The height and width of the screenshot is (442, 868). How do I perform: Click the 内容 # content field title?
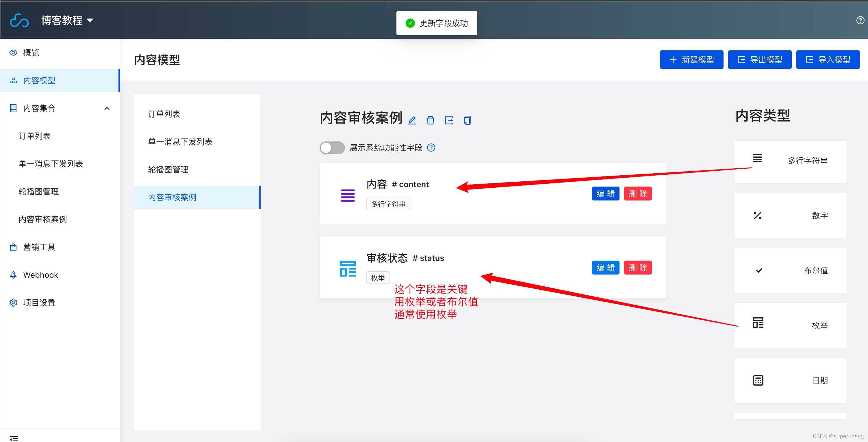pos(398,184)
